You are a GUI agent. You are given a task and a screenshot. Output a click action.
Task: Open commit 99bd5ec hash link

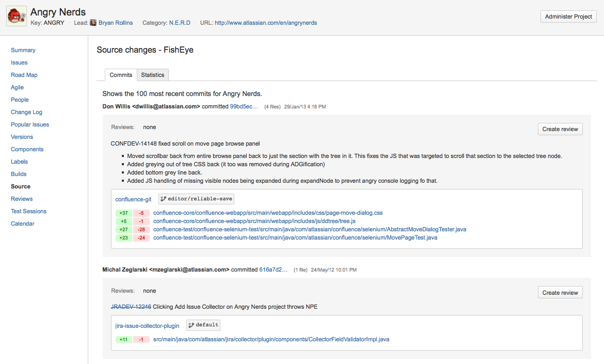244,106
